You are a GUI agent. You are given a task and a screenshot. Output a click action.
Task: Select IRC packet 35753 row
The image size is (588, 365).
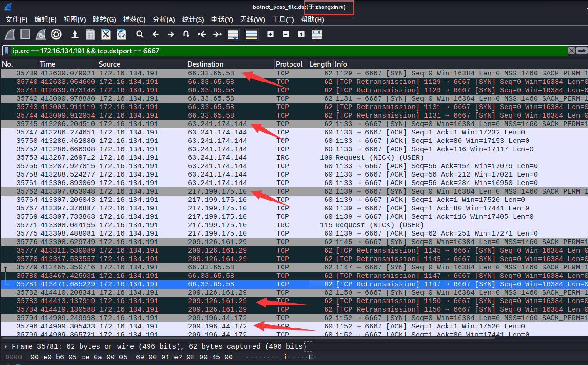[294, 157]
